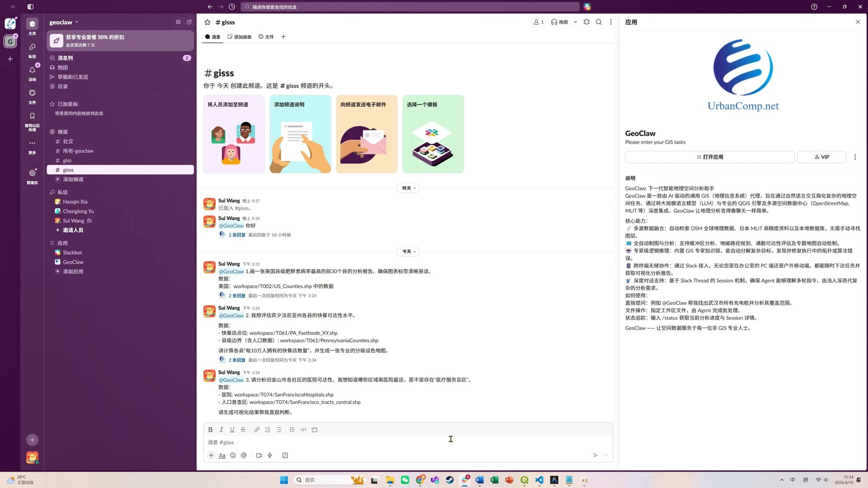
Task: Open the 消息列 threads view
Action: [x=120, y=58]
